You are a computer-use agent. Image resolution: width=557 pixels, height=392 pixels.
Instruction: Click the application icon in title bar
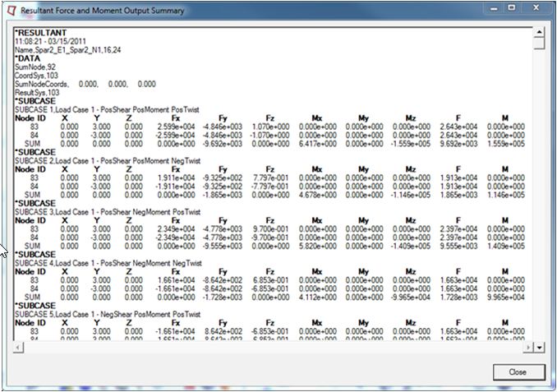[x=12, y=11]
